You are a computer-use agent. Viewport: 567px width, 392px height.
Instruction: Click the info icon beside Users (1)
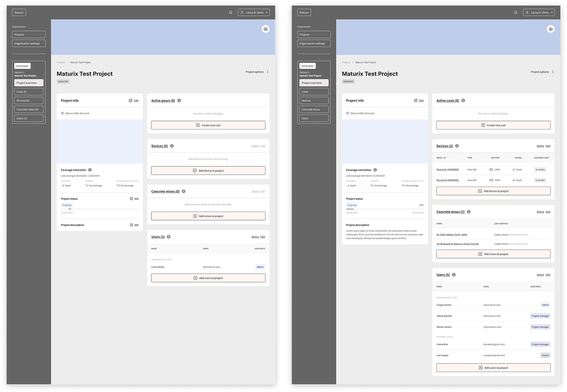click(169, 237)
